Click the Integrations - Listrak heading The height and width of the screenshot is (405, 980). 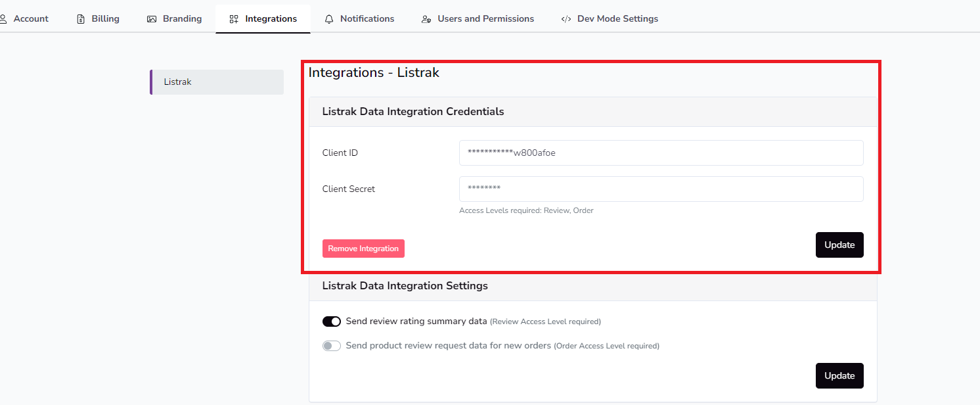(374, 72)
